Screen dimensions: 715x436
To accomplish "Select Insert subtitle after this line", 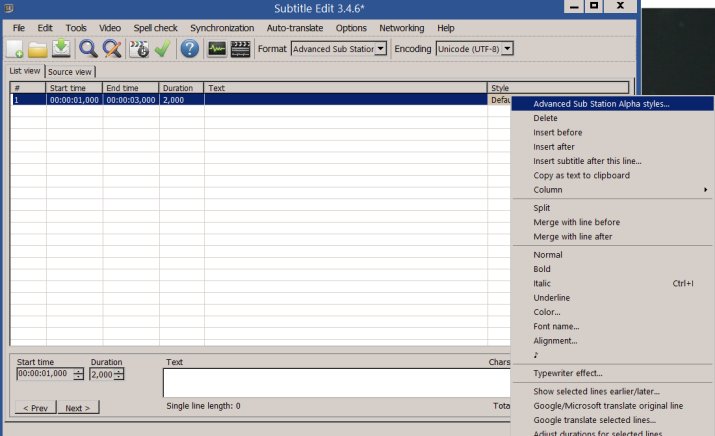I will [x=612, y=161].
